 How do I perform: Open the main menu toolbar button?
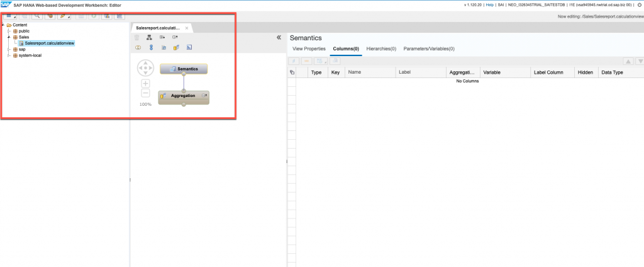11,16
